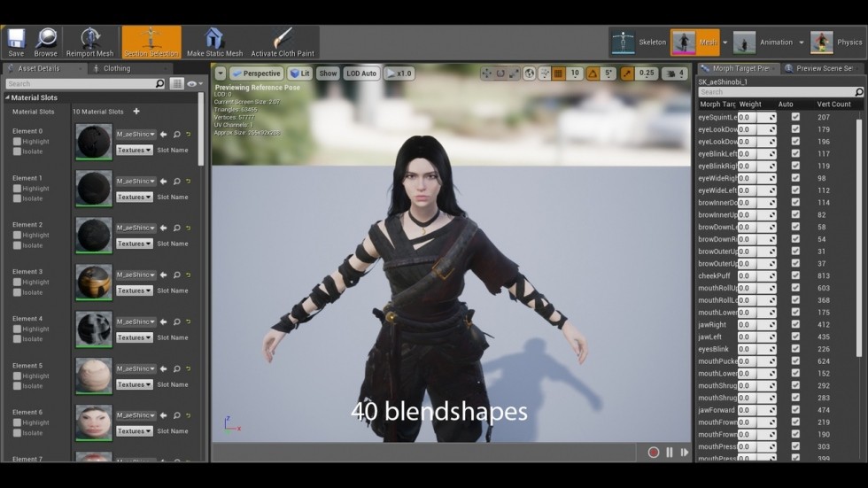Click the rotate gizmo icon in viewport
This screenshot has height=488, width=868.
[500, 73]
